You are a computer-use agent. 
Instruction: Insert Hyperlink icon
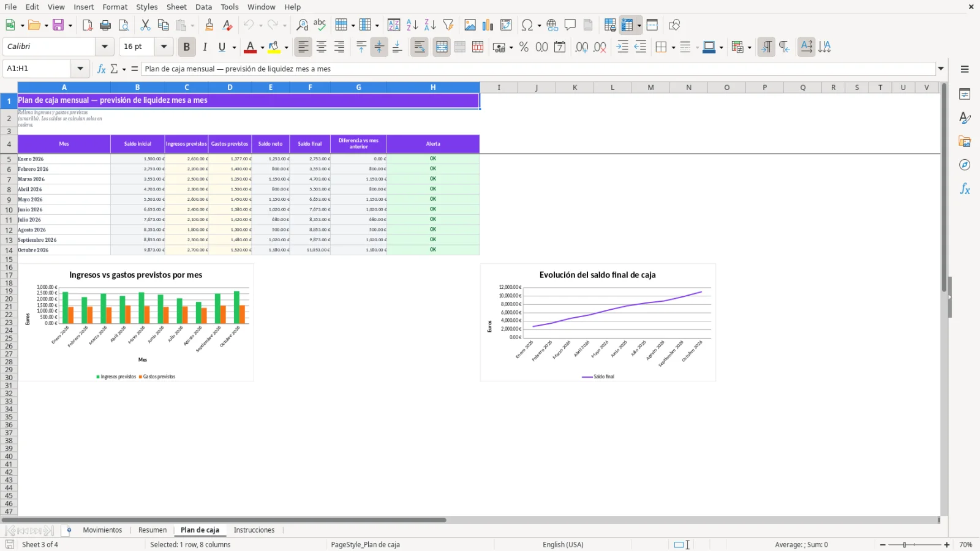[552, 25]
